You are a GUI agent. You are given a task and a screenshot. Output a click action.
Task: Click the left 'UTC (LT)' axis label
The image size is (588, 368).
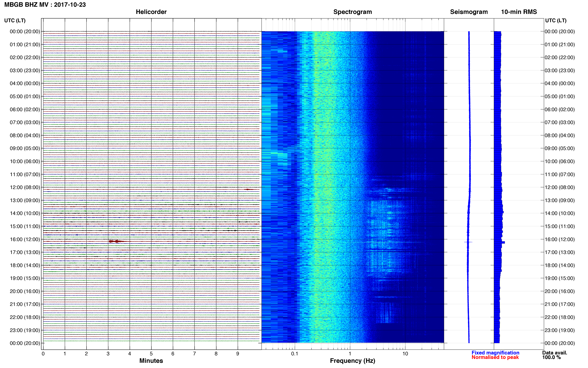click(x=15, y=20)
